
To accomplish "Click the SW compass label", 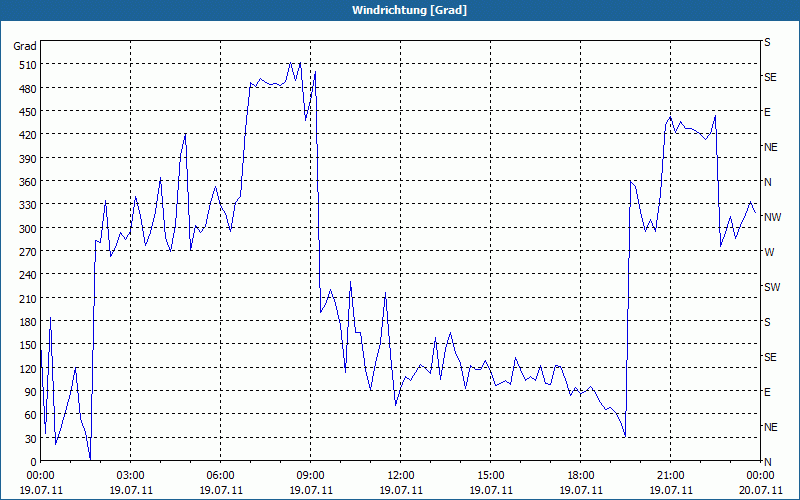I will click(772, 287).
